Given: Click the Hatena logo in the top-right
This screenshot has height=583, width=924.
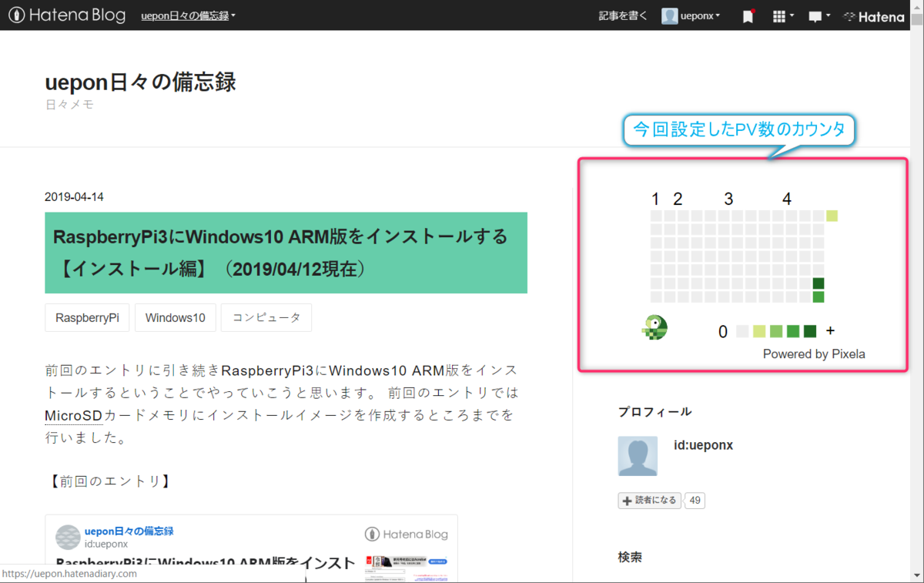Looking at the screenshot, I should (x=874, y=16).
